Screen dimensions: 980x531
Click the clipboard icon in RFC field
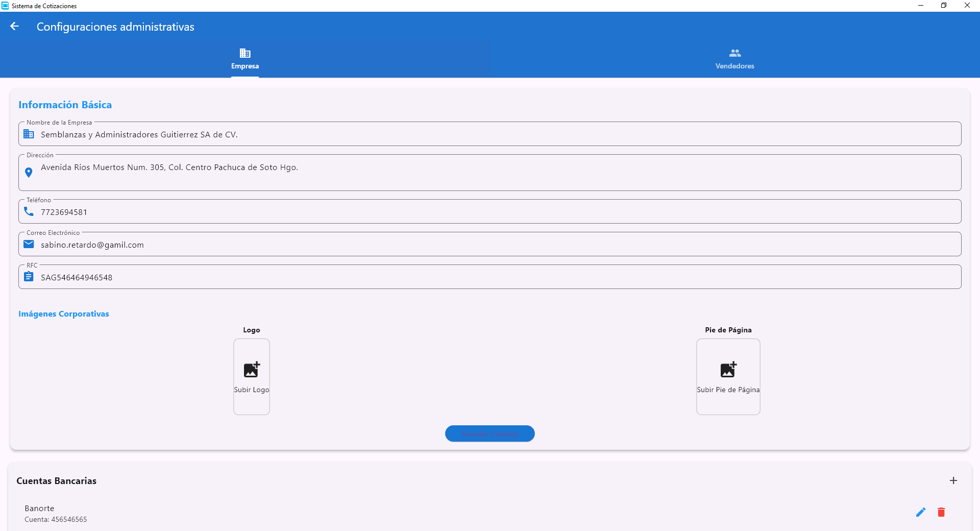coord(29,277)
